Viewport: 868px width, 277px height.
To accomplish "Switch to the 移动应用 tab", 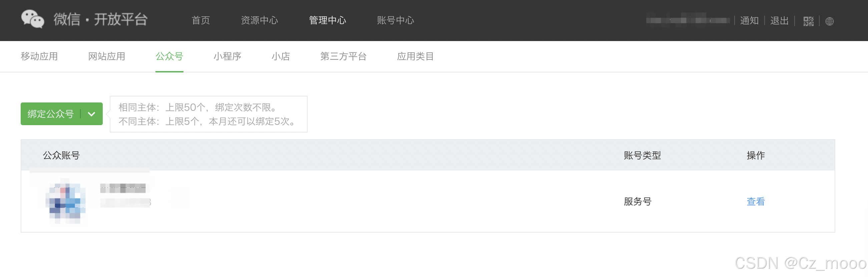I will point(39,56).
